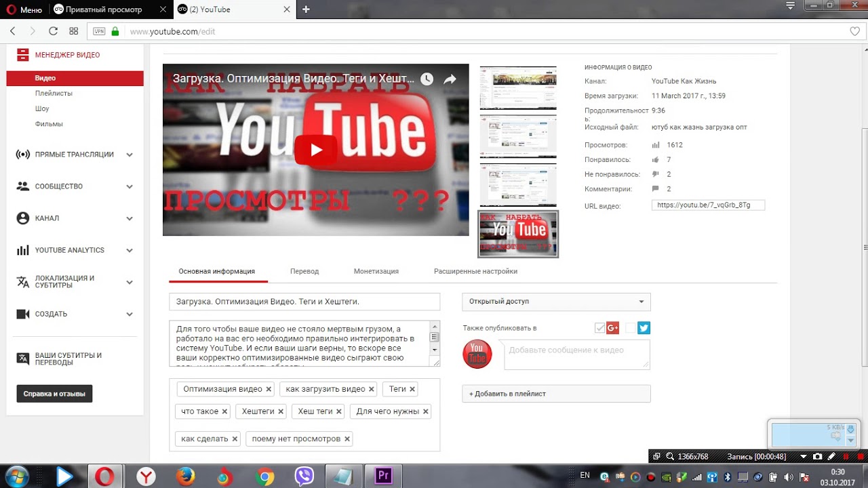This screenshot has width=868, height=488.
Task: Expand the Канал section chevron
Action: (130, 218)
